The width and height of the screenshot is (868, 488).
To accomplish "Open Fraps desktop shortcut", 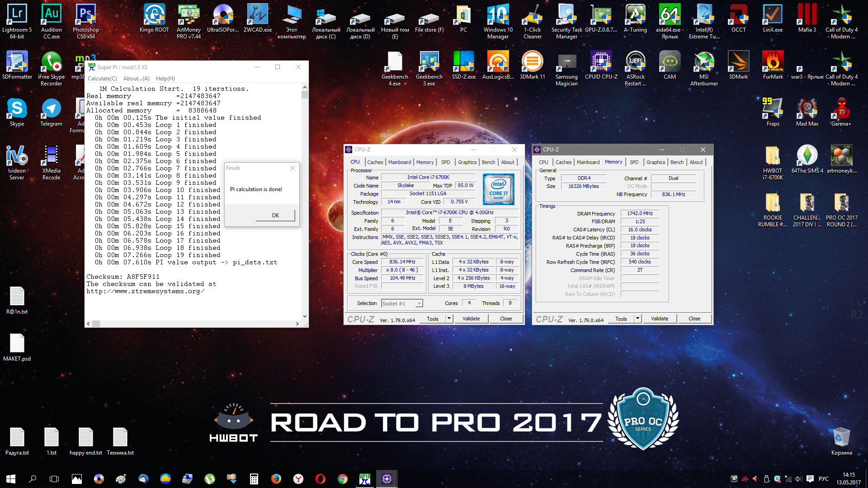I will pyautogui.click(x=773, y=112).
